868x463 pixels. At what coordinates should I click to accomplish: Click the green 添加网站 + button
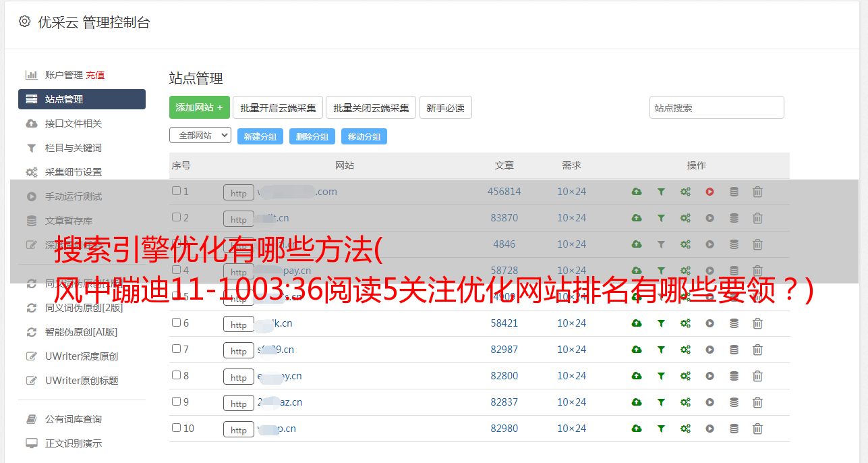tap(200, 107)
